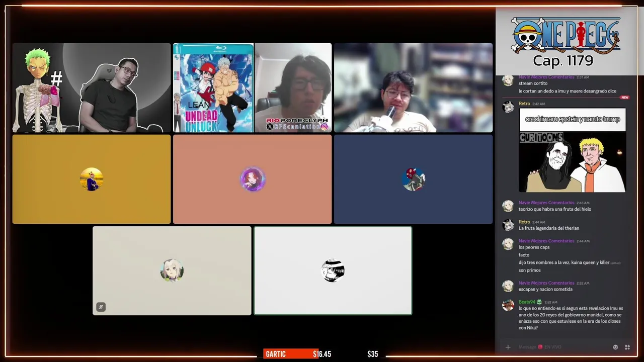Click the plus attachment icon in message bar
644x362 pixels.
click(x=508, y=347)
